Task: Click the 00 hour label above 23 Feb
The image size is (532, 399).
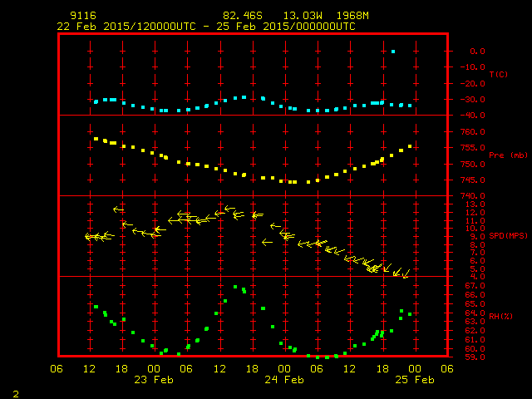Action: click(x=154, y=369)
